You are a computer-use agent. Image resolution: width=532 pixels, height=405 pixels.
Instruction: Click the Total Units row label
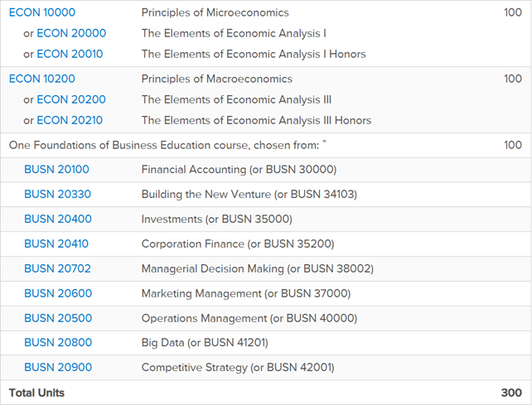36,393
